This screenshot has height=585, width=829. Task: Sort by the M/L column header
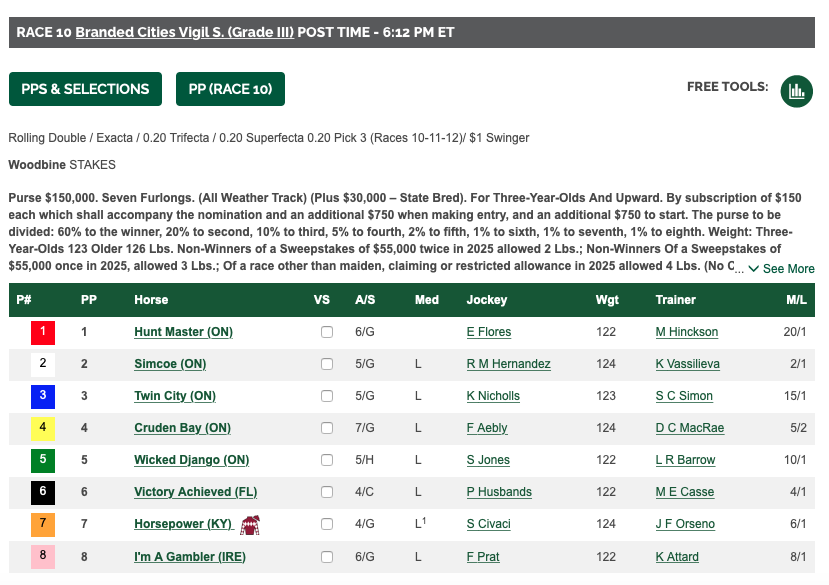[796, 300]
